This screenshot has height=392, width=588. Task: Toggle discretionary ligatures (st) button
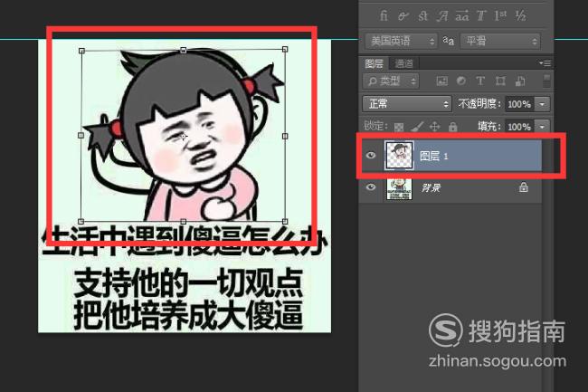click(423, 15)
